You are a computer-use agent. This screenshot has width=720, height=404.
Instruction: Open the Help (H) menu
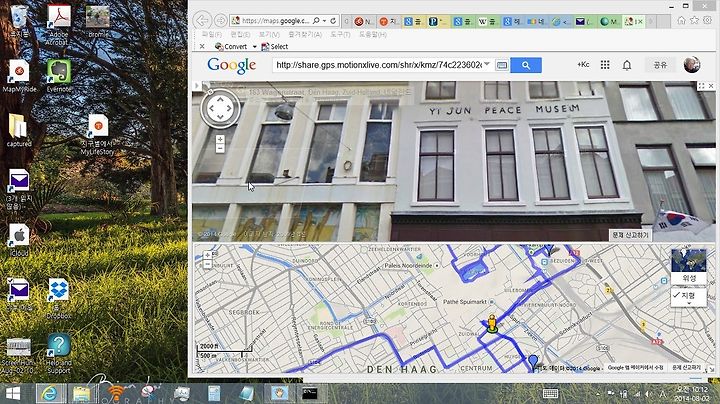pos(372,34)
